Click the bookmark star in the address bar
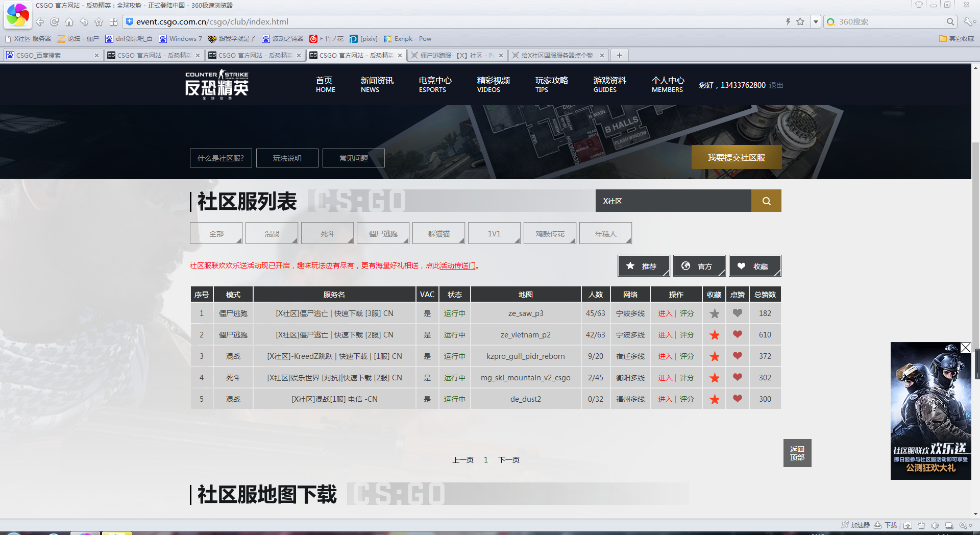 [800, 21]
